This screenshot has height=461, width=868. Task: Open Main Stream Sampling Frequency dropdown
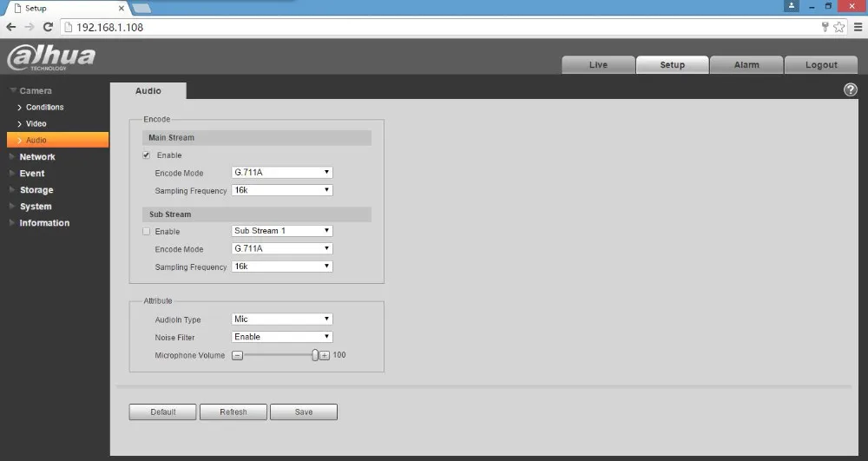tap(282, 190)
